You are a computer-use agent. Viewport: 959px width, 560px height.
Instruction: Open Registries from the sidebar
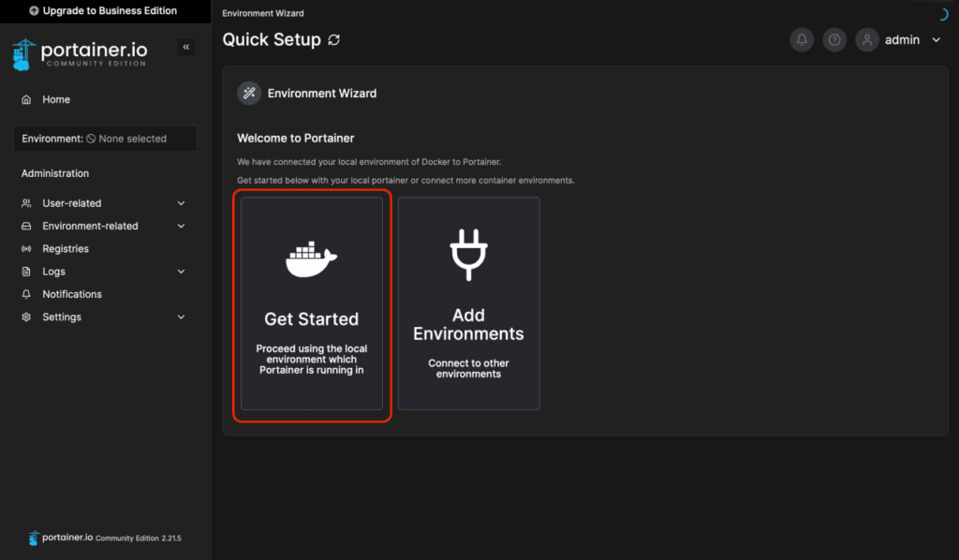66,249
